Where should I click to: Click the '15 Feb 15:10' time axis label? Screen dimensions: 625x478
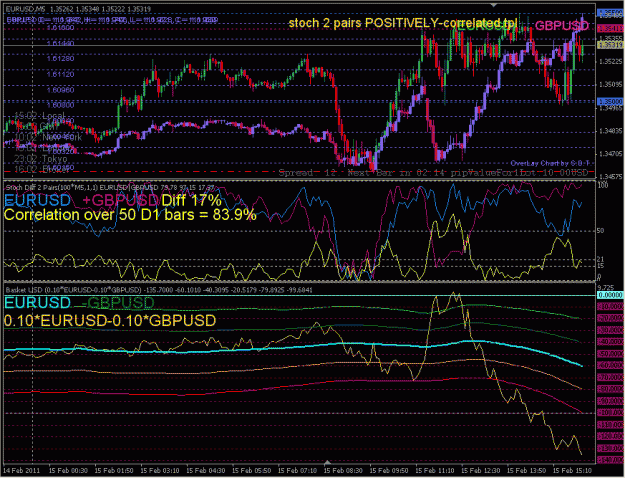pos(571,470)
